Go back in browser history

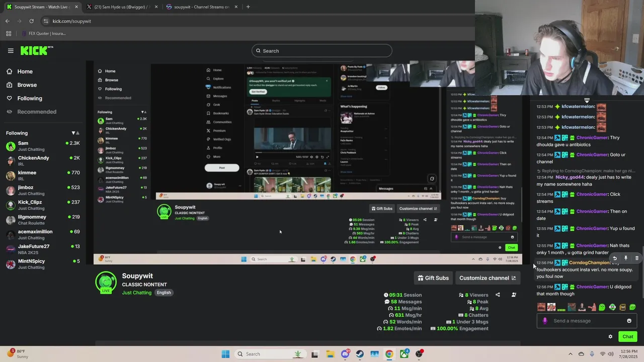7,21
